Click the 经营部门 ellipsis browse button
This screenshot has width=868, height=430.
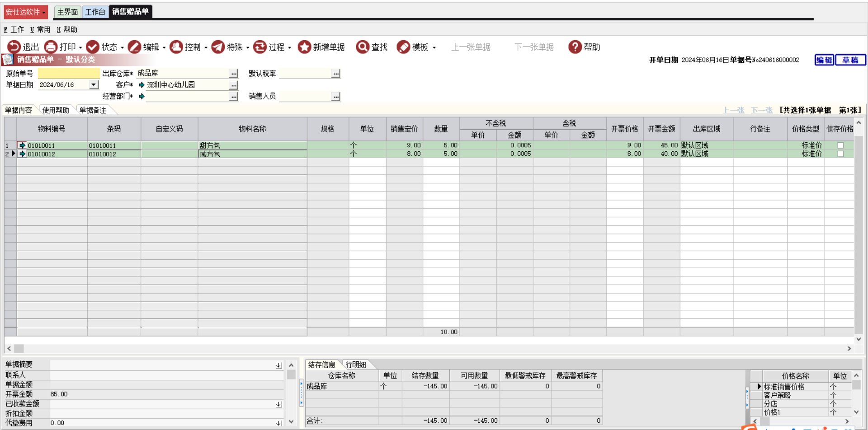[x=234, y=97]
